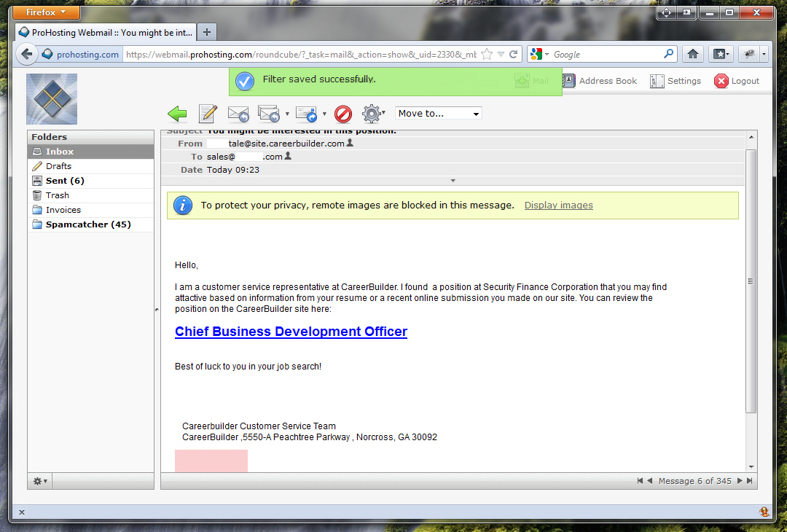The image size is (787, 532).
Task: Open a new tab with plus button
Action: [207, 32]
